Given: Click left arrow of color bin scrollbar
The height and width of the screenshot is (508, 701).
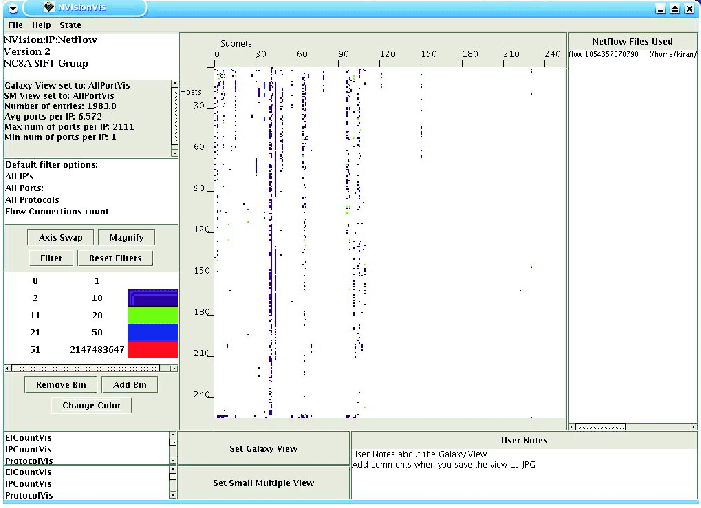Looking at the screenshot, I should tap(8, 368).
